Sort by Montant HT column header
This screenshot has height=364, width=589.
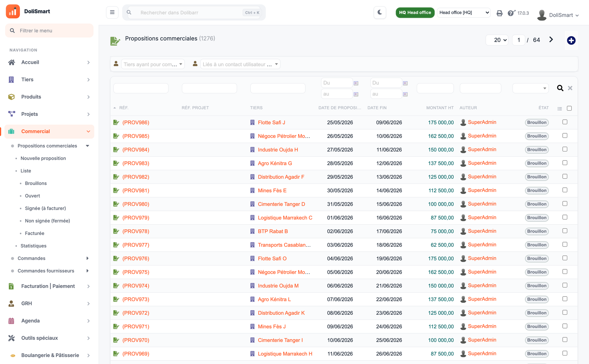tap(440, 108)
